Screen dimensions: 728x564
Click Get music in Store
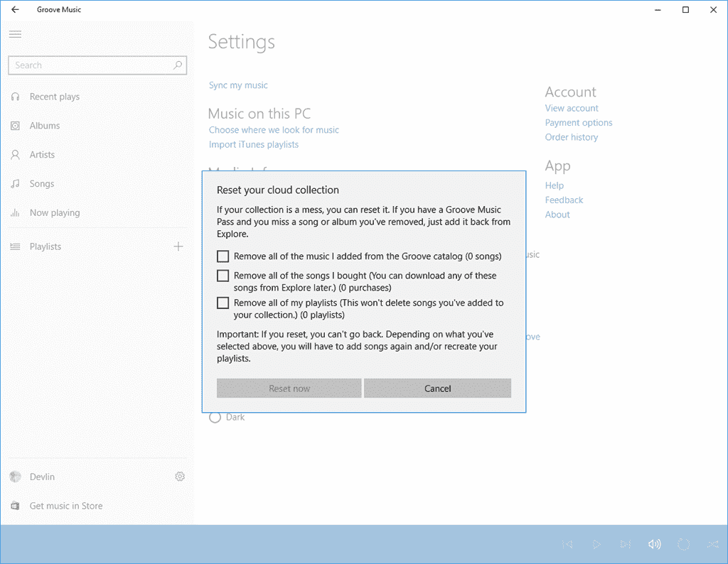tap(66, 506)
